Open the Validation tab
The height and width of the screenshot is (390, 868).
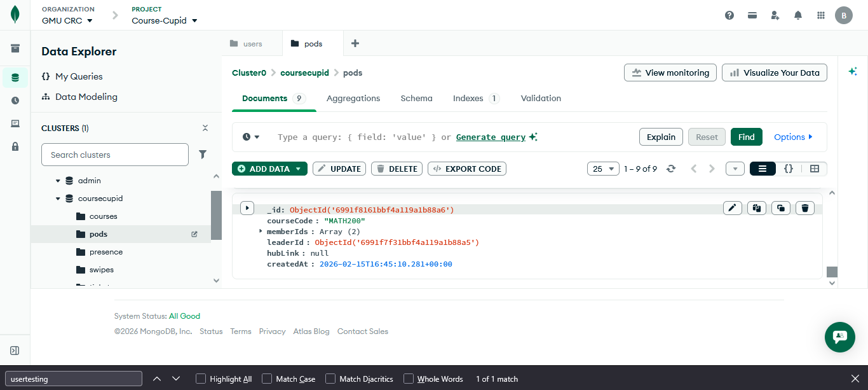click(541, 98)
